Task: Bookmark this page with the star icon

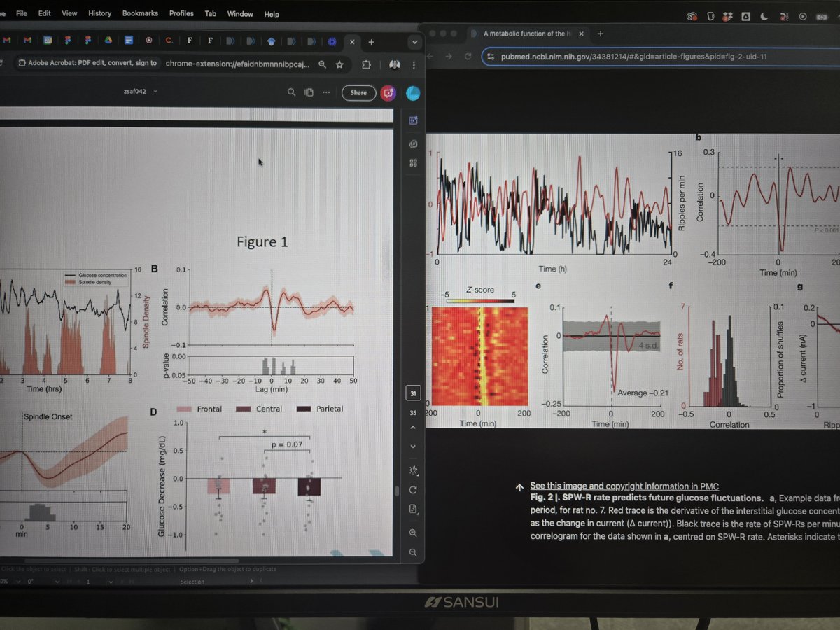Action: (339, 64)
